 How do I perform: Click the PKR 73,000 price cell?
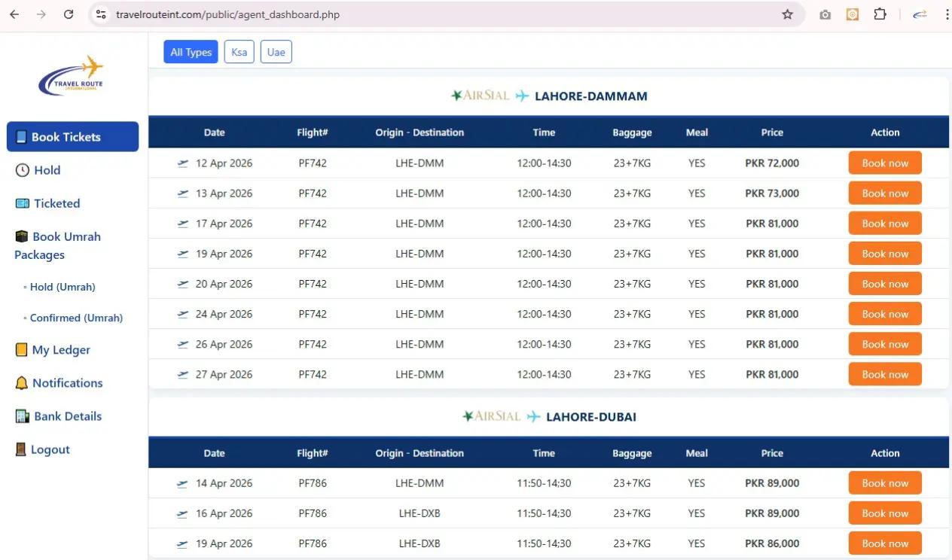(772, 193)
